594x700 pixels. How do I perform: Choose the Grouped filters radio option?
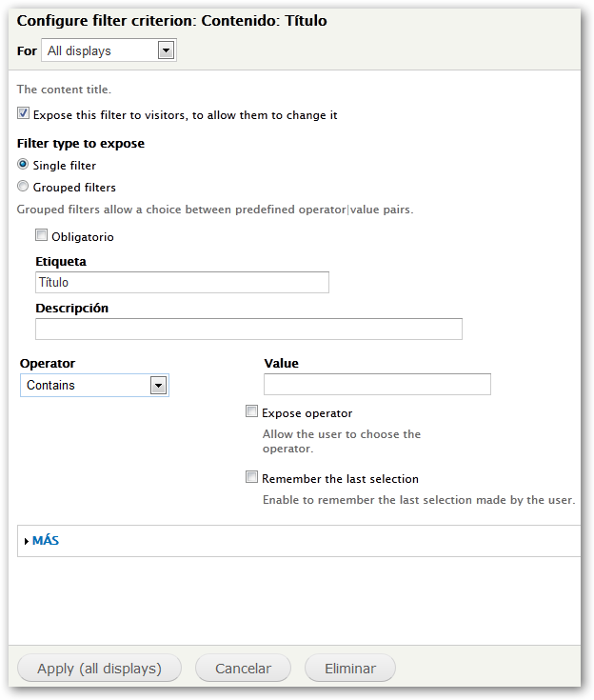click(24, 188)
